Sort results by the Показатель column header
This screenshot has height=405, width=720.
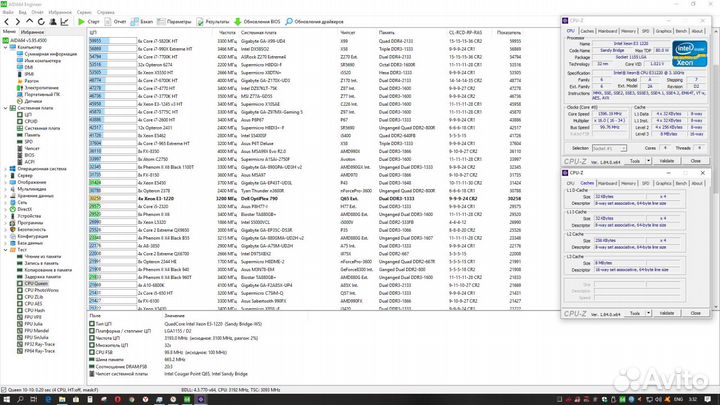coord(509,33)
